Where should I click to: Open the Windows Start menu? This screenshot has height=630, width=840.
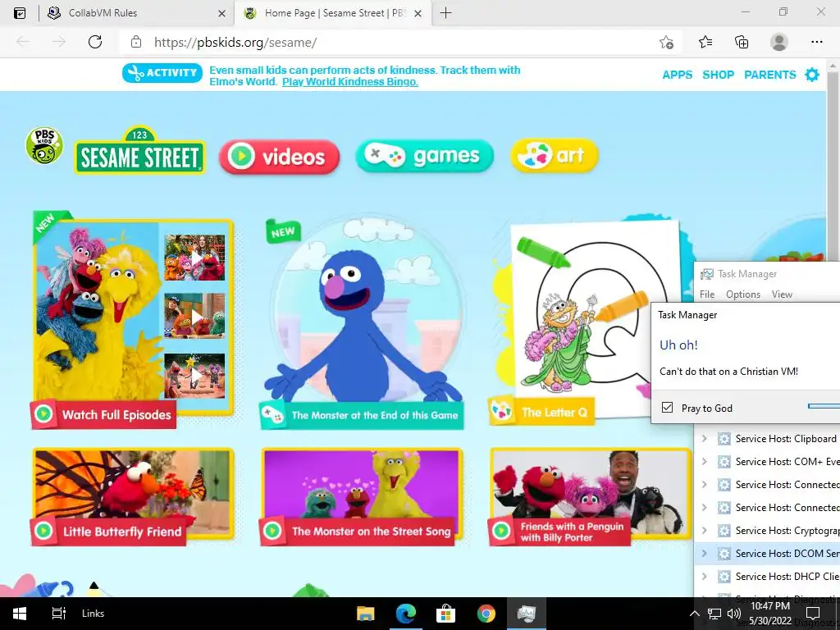[20, 614]
